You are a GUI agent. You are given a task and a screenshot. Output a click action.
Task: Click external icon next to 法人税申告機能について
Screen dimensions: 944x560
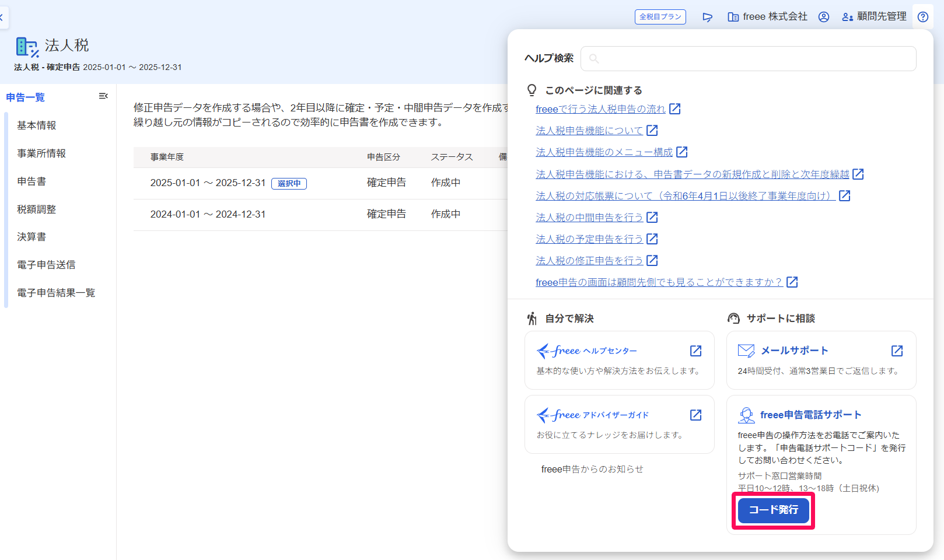[652, 130]
